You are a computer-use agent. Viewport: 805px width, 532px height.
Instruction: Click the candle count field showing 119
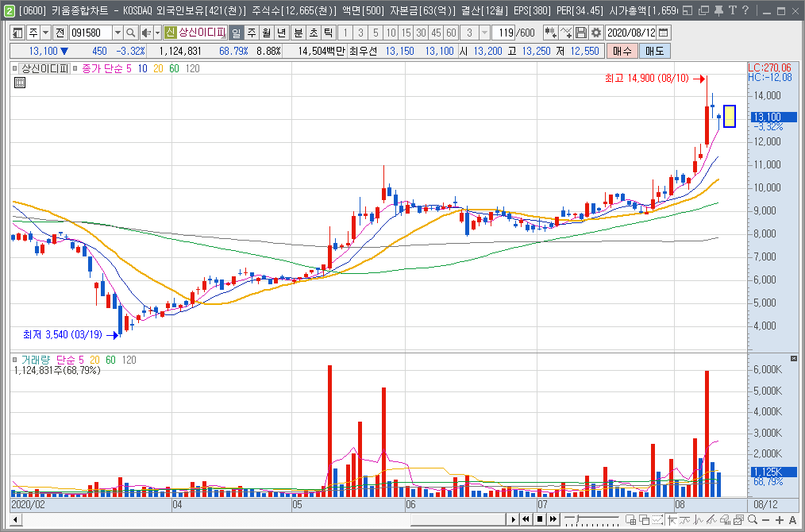[x=503, y=33]
